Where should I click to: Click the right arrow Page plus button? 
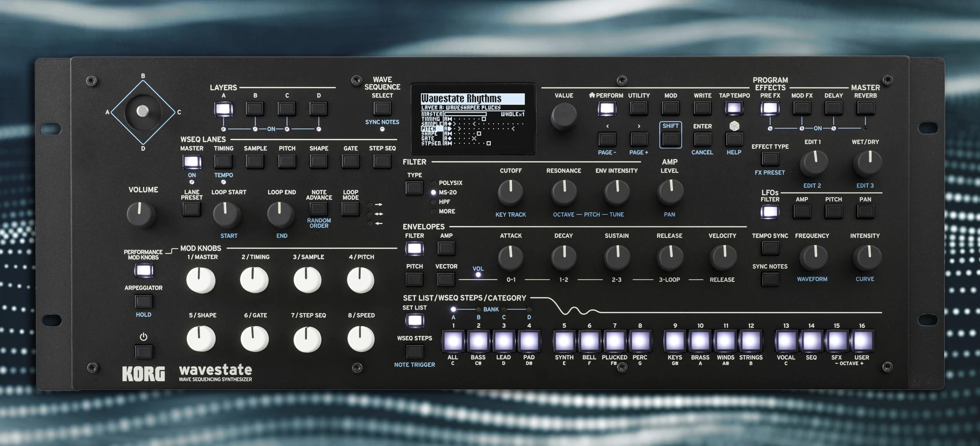639,139
